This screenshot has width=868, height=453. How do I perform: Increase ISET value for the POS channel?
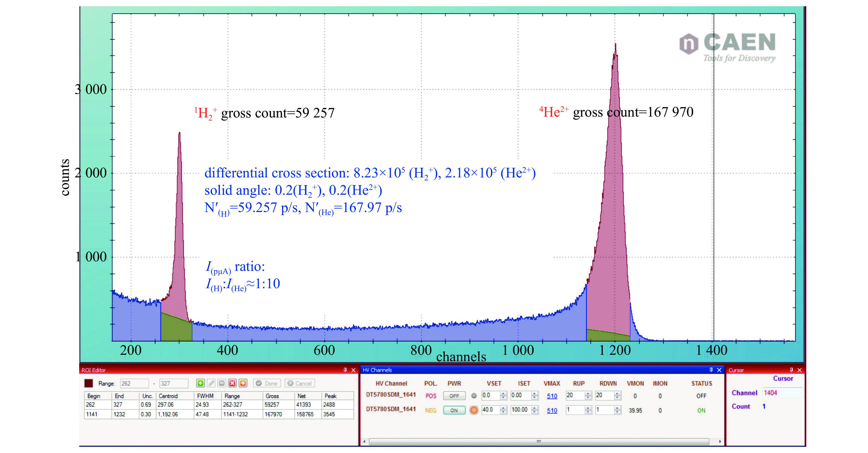[x=535, y=394]
